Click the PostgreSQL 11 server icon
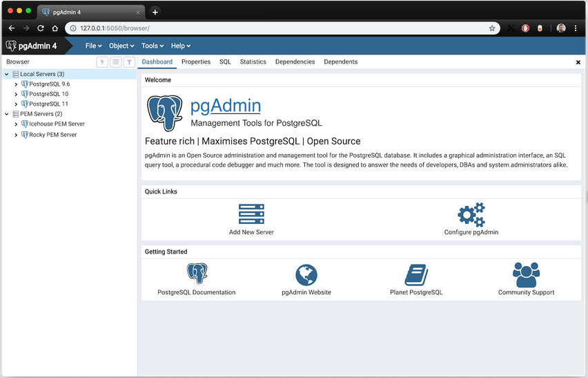This screenshot has height=378, width=588. [x=25, y=104]
